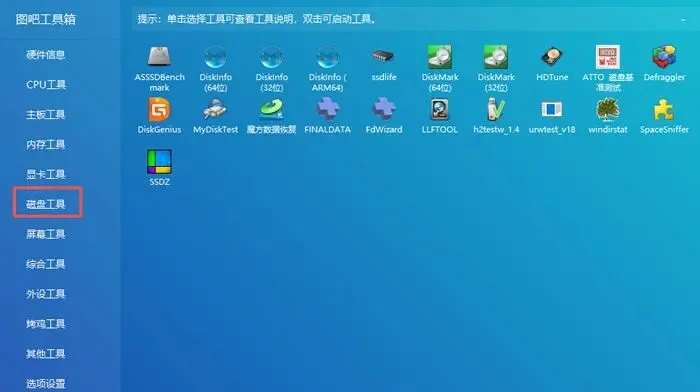Open the CPU工具 category
Viewport: 700px width, 392px height.
click(46, 85)
